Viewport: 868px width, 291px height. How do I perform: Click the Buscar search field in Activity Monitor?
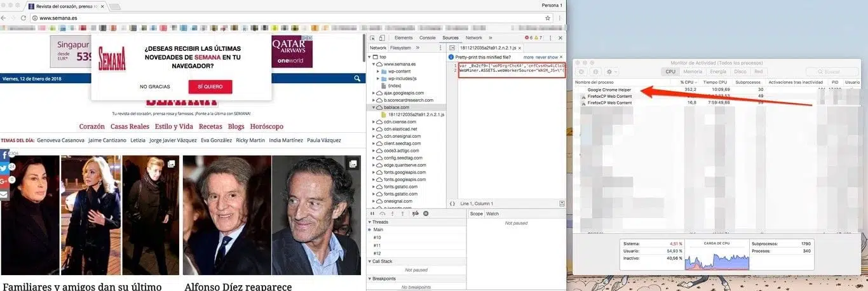point(831,72)
